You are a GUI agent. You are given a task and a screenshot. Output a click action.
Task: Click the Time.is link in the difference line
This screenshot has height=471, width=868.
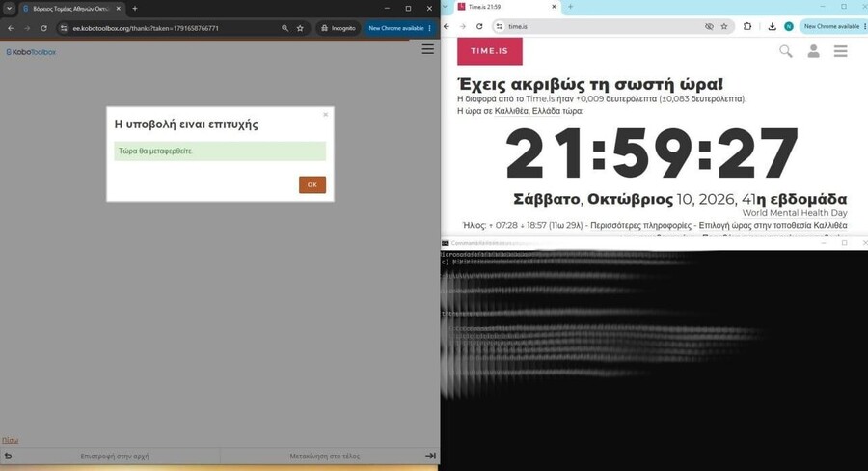coord(540,98)
